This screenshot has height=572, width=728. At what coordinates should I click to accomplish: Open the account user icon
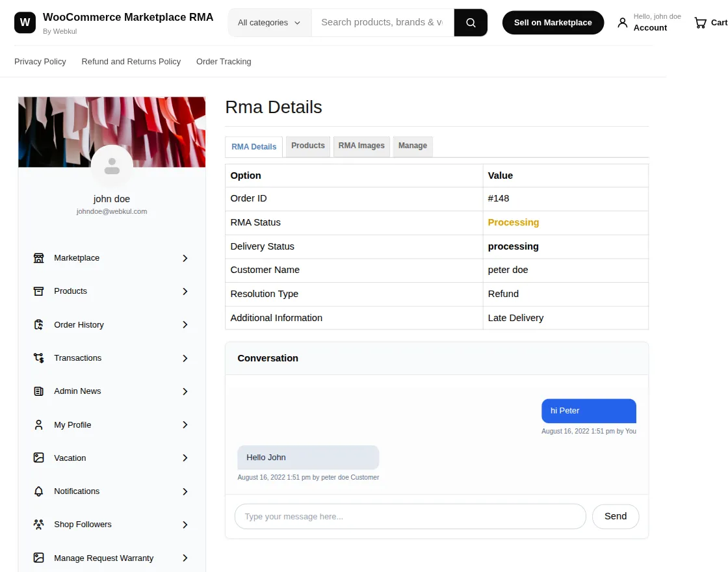[x=622, y=22]
